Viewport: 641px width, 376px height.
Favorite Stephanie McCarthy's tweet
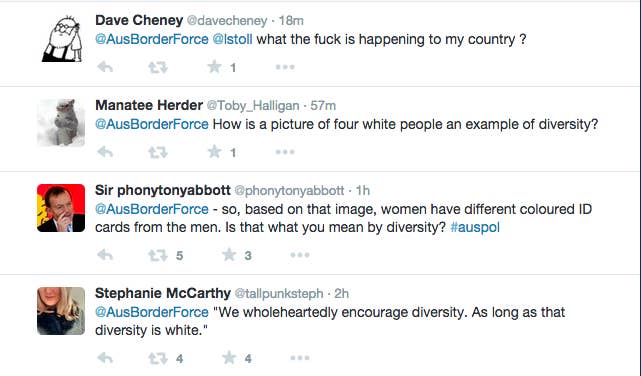point(229,358)
